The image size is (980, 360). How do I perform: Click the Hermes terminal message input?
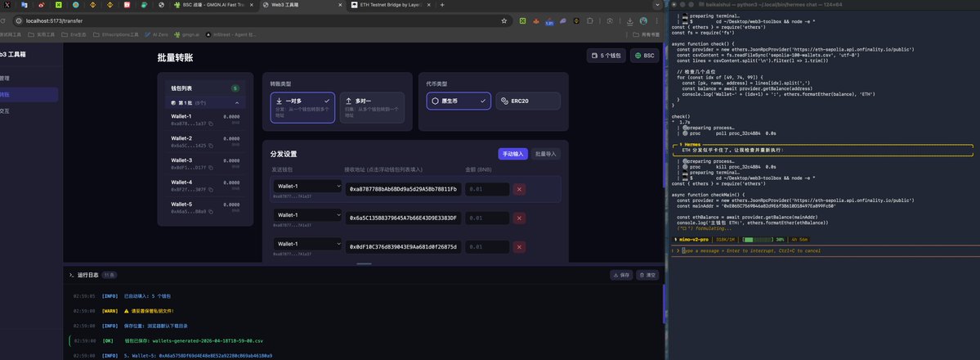825,250
